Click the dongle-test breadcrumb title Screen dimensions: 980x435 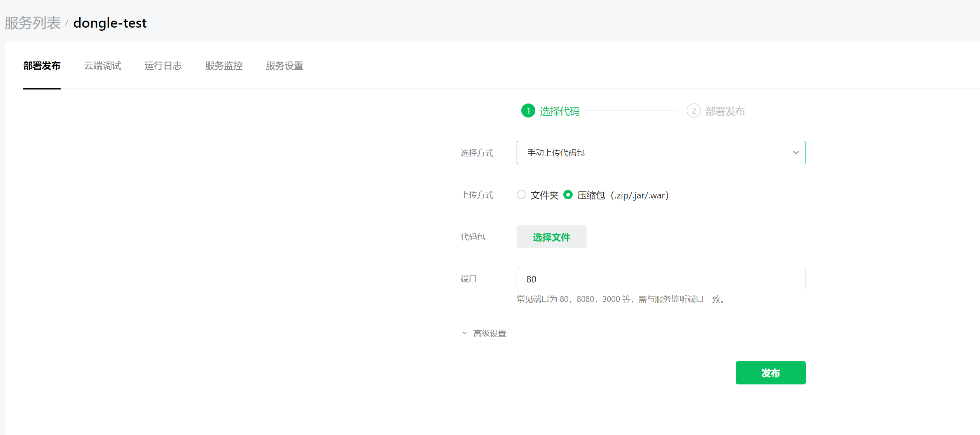tap(110, 23)
